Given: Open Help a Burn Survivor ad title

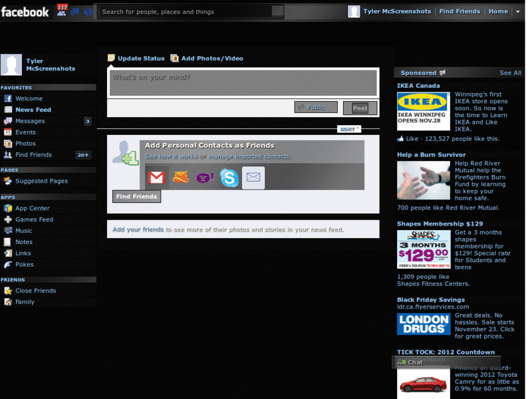Looking at the screenshot, I should point(431,155).
